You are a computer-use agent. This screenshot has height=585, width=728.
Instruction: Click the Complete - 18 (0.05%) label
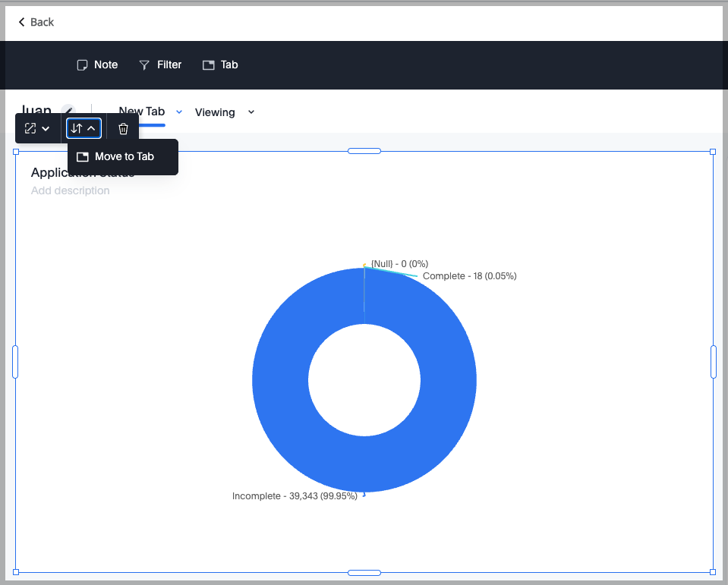pyautogui.click(x=469, y=276)
